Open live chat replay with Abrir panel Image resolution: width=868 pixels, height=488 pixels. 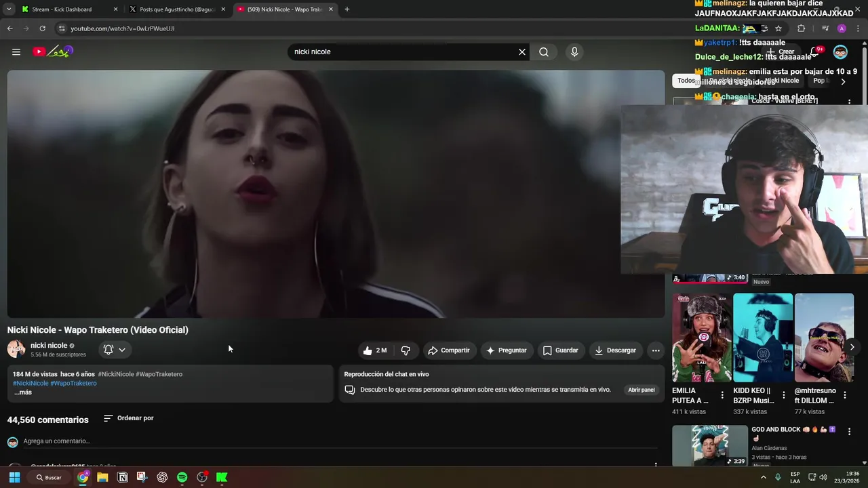point(642,390)
